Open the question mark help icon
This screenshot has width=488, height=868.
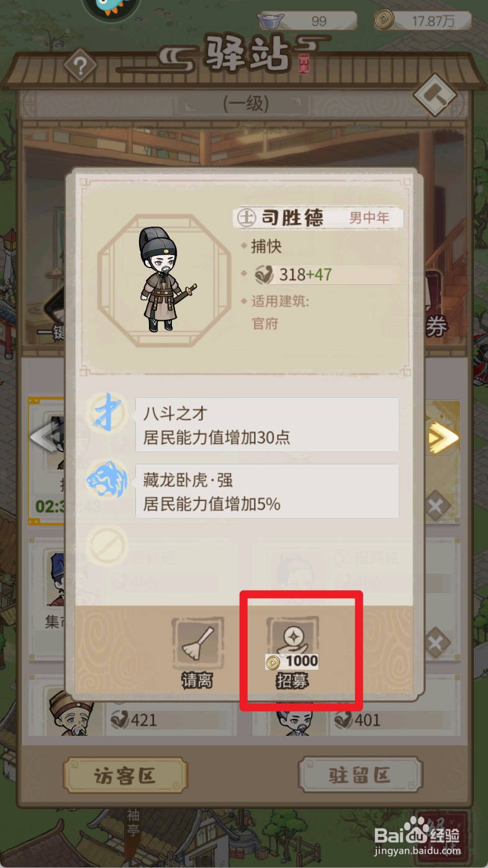coord(80,65)
